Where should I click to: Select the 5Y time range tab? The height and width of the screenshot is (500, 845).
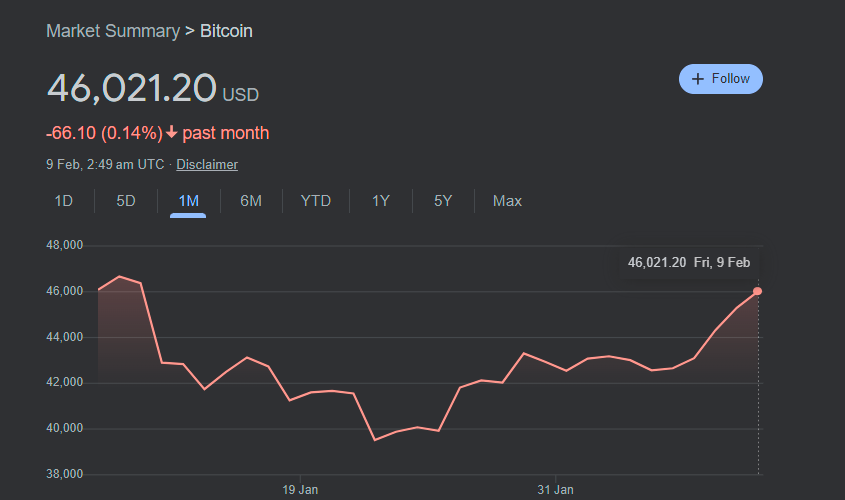443,201
